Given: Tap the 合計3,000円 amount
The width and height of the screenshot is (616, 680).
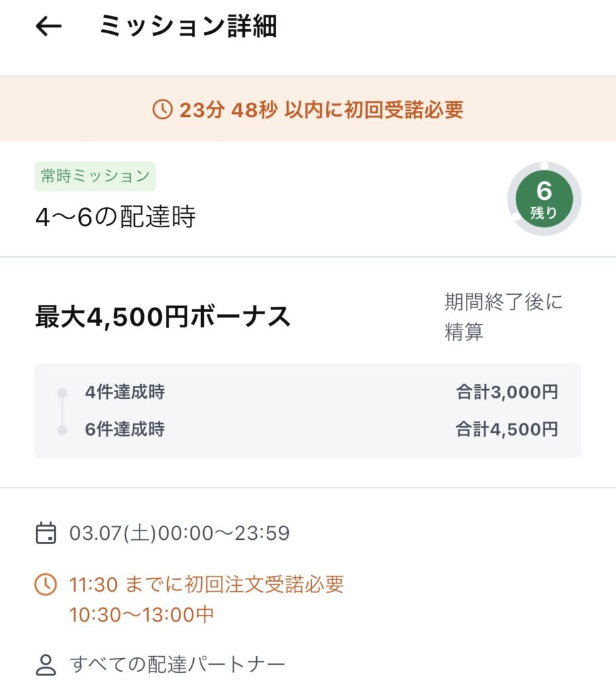Looking at the screenshot, I should pos(506,392).
